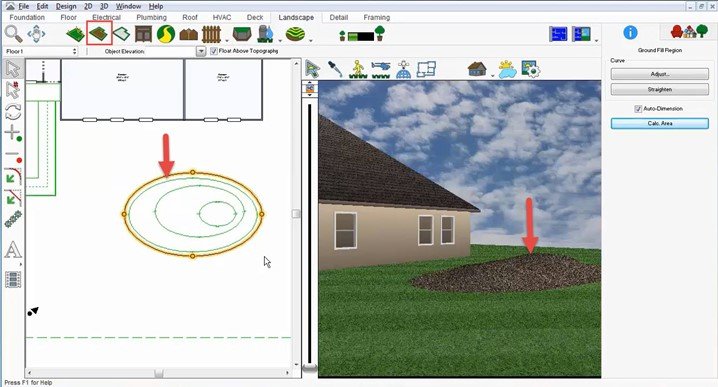Viewport: 718px width, 387px height.
Task: Open the floor plan layout icon in 3D toolbar
Action: (x=426, y=69)
